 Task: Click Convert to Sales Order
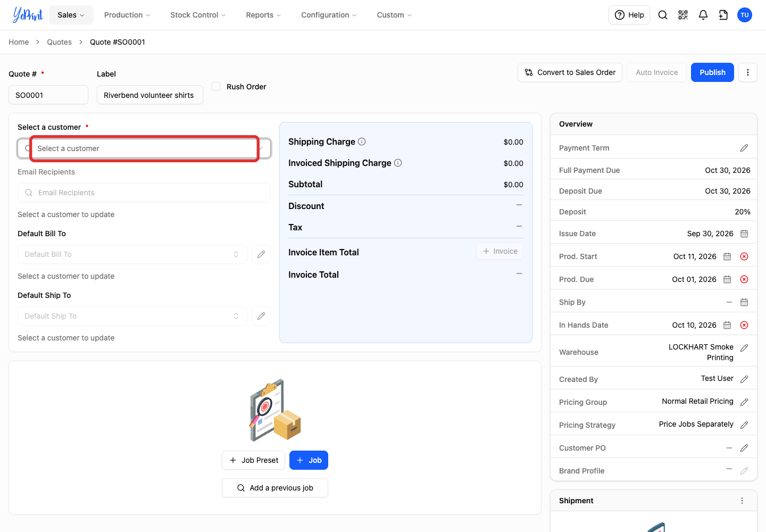[570, 72]
